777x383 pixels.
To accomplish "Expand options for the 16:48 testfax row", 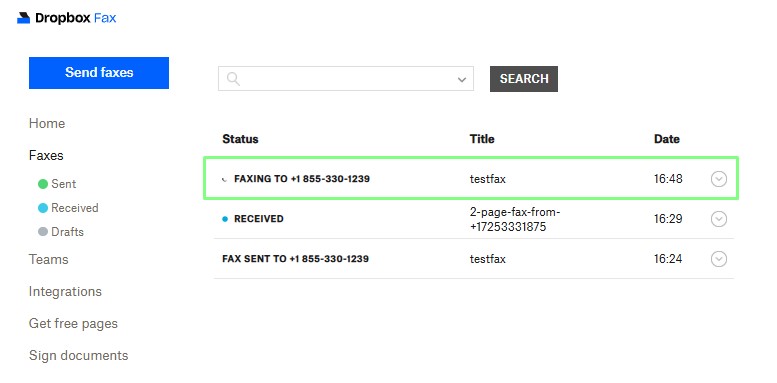I will (x=719, y=179).
